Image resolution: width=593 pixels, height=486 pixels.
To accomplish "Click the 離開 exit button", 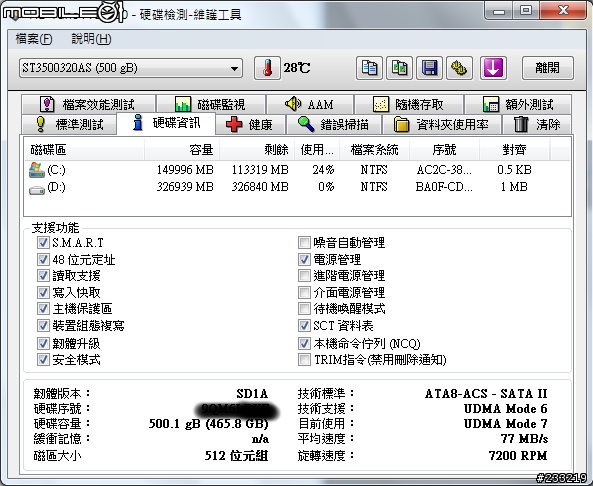I will click(548, 68).
